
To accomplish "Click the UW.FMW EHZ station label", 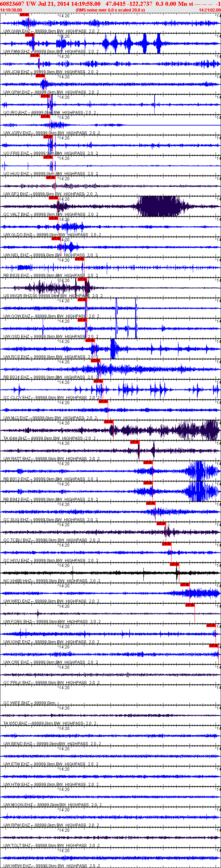I will 17,52.
